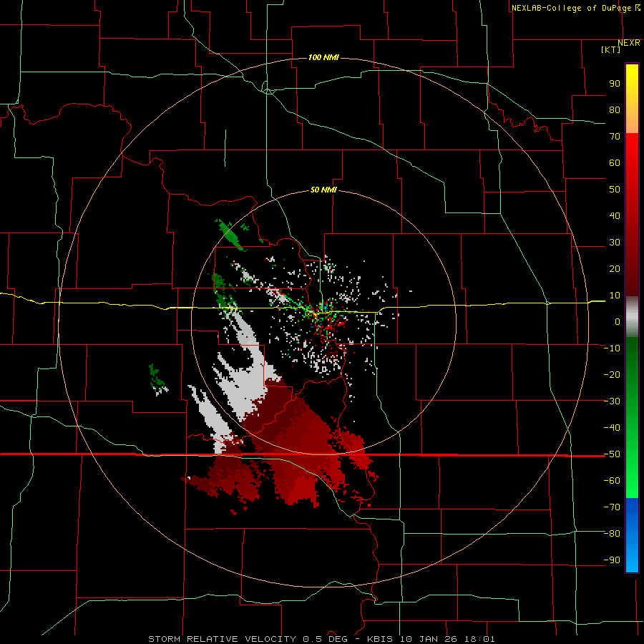This screenshot has height=644, width=644.
Task: Click the -70 value on the velocity scale
Action: [612, 507]
